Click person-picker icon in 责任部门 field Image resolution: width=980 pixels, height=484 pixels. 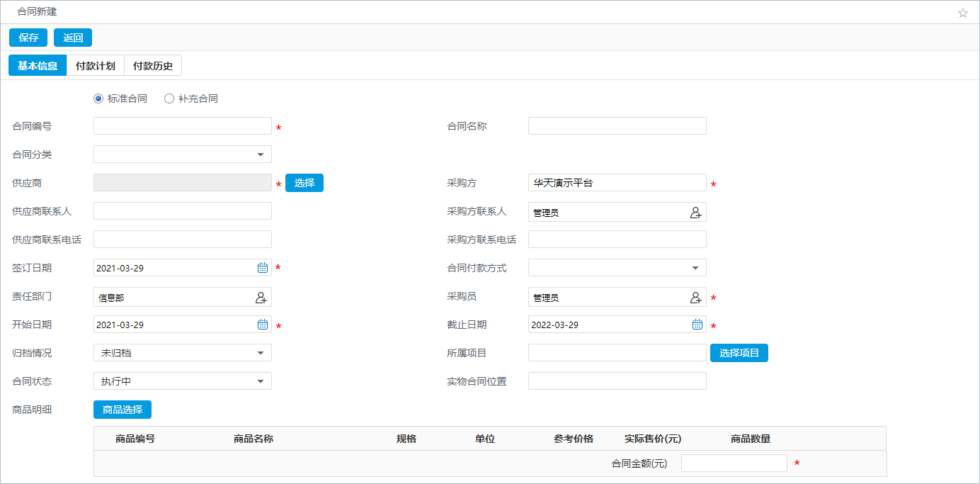tap(261, 298)
